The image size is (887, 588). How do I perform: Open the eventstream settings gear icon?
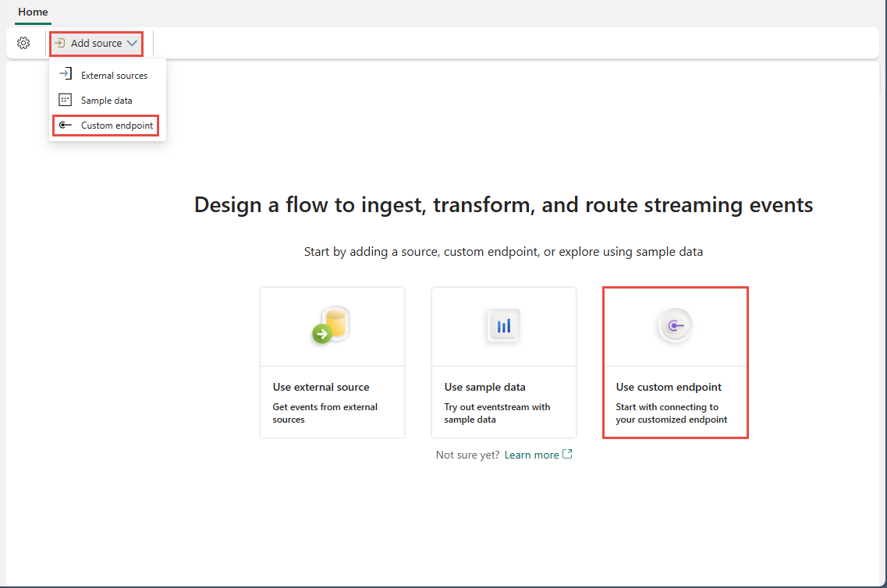(23, 43)
